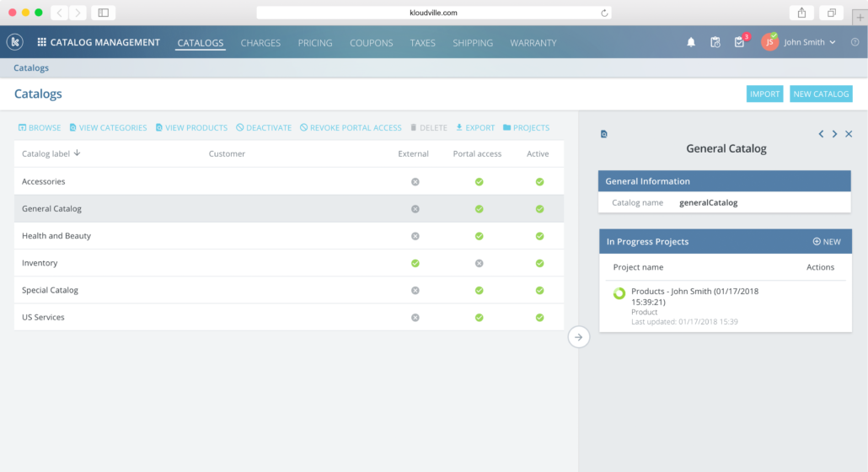Show browser tabs overview
868x472 pixels.
tap(832, 13)
